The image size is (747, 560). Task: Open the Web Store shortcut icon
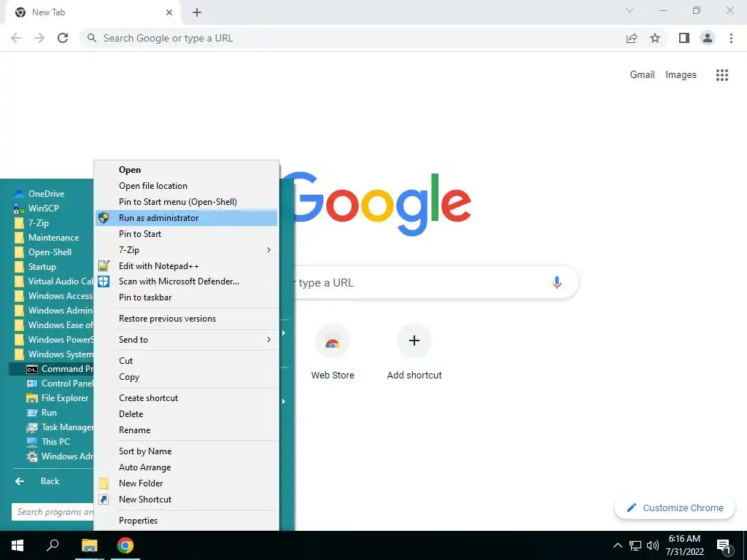coord(333,341)
